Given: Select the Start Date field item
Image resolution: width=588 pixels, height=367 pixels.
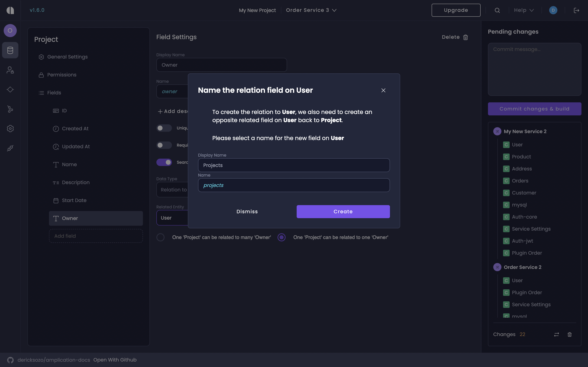Looking at the screenshot, I should 74,200.
